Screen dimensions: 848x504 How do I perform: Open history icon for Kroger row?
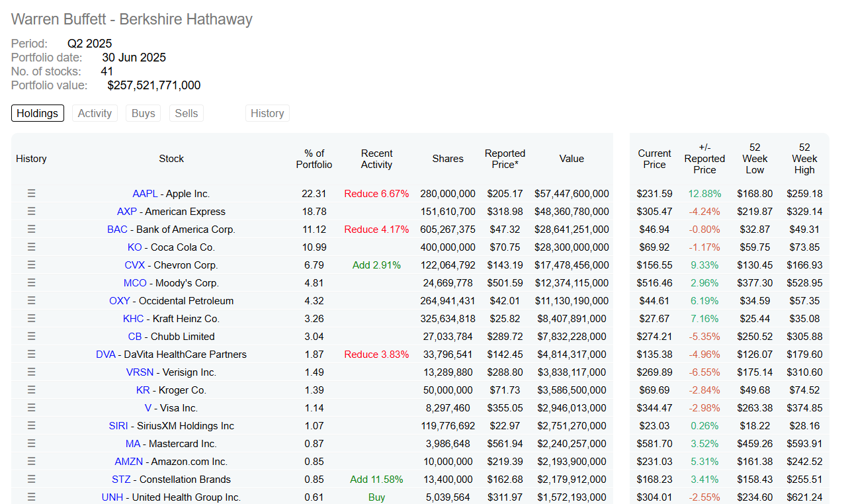click(31, 390)
